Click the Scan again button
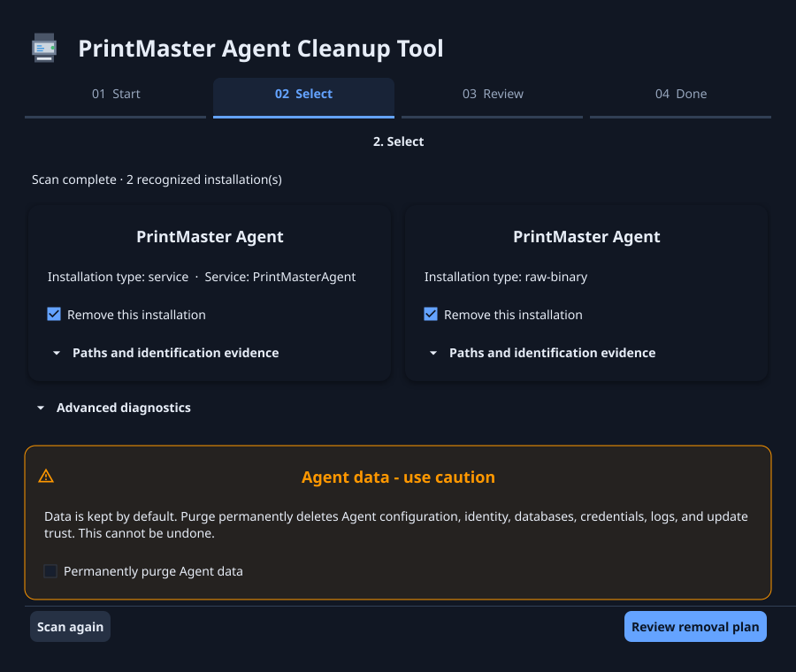Viewport: 796px width, 672px height. click(x=70, y=627)
